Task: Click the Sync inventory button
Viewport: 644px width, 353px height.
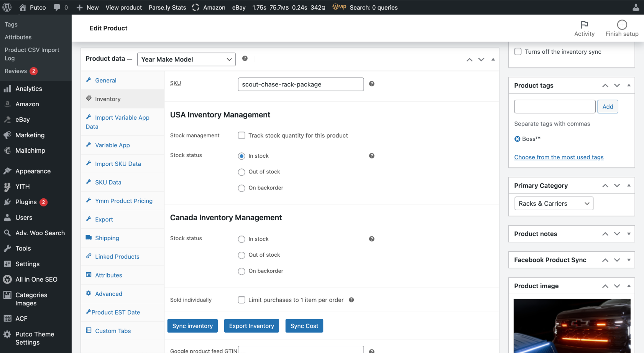Action: [192, 326]
